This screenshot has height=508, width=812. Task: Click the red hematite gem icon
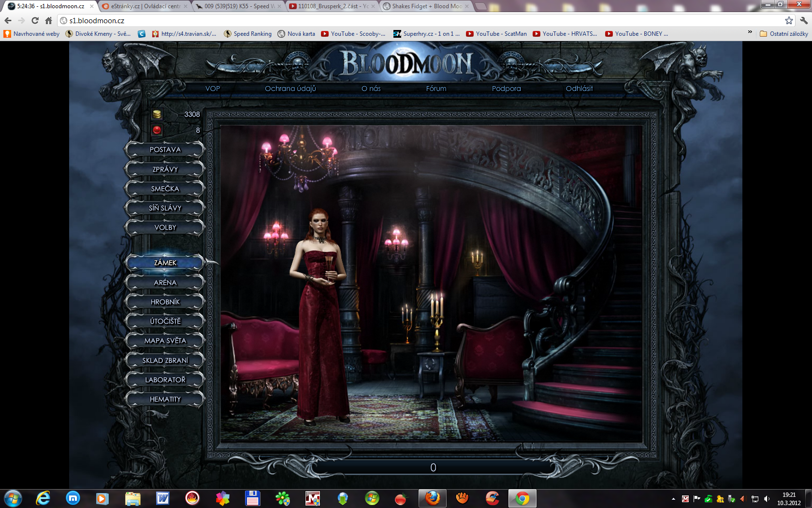pos(157,130)
